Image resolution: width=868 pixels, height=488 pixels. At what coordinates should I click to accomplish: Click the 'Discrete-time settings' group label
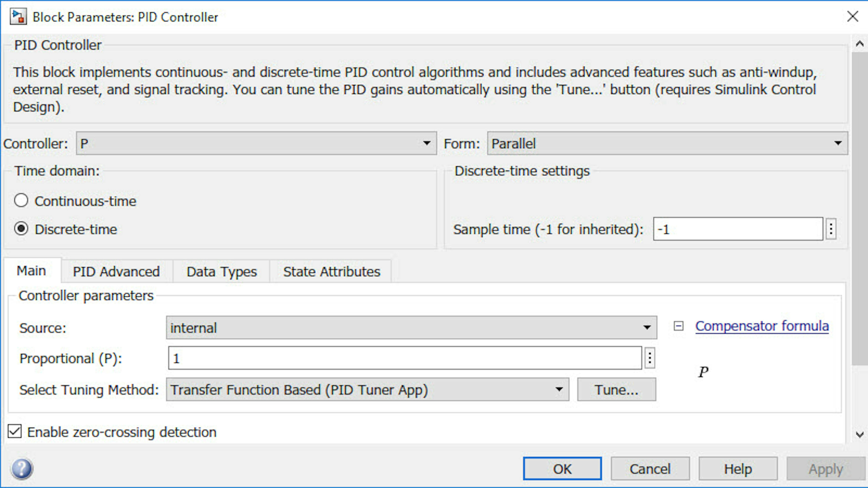522,171
